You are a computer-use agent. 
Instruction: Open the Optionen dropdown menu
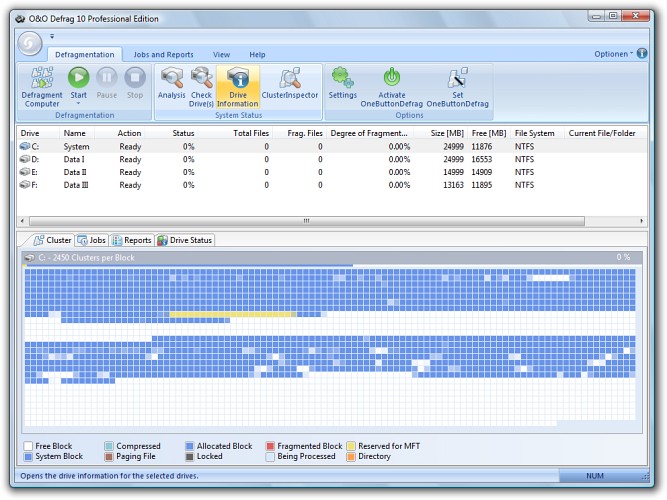tap(613, 54)
